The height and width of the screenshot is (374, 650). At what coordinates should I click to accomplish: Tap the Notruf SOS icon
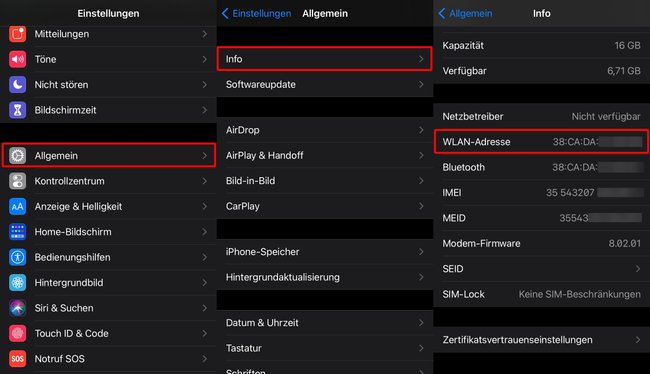point(17,359)
